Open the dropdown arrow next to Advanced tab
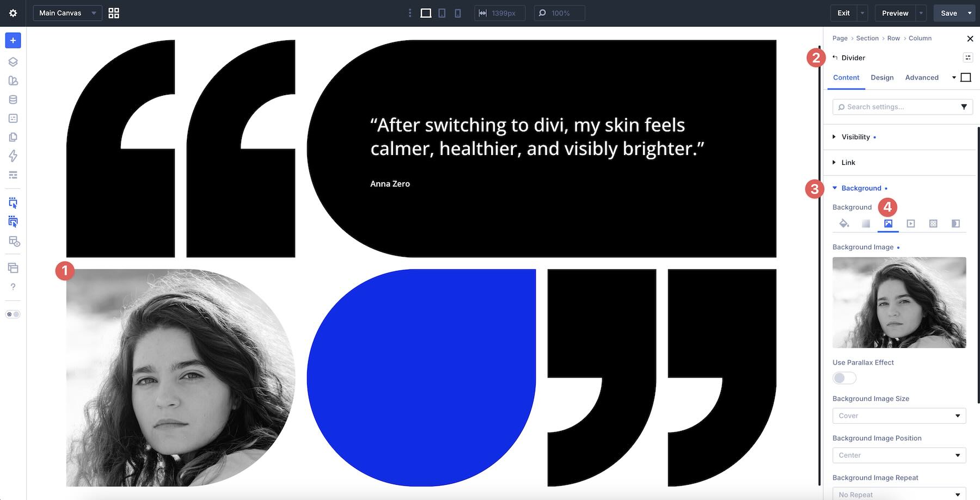Image resolution: width=980 pixels, height=500 pixels. click(954, 78)
